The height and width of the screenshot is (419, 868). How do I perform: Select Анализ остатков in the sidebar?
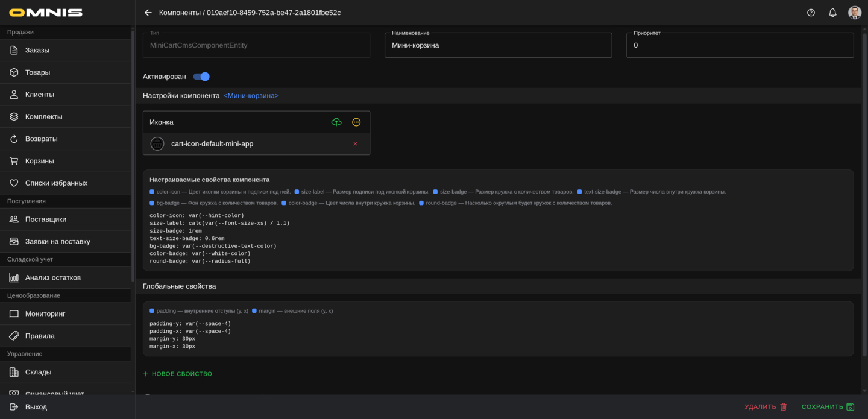pos(53,277)
